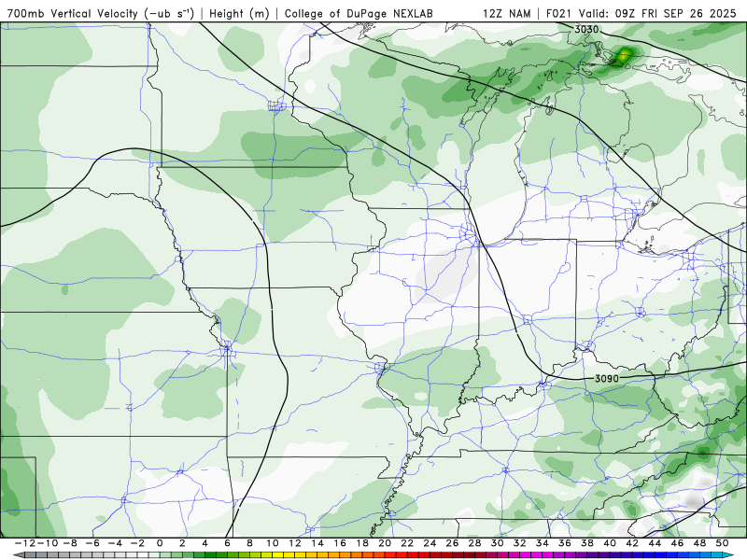Screen dimensions: 747x560
Task: Click the 'F021' forecast hour text
Action: [558, 13]
